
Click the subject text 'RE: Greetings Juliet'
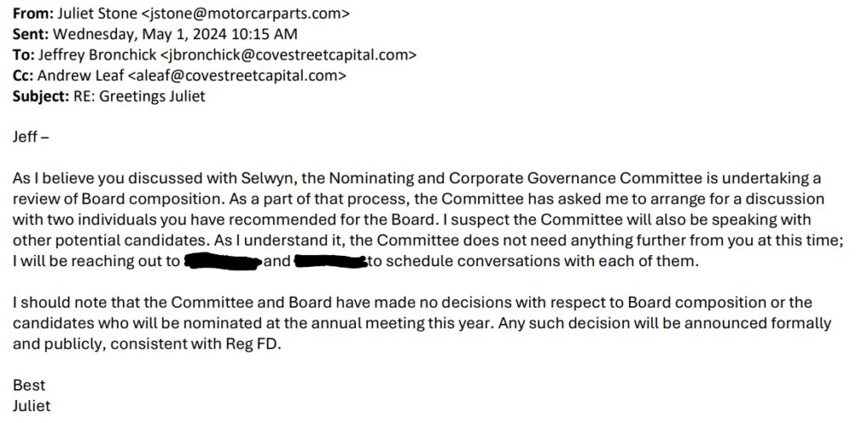pos(139,96)
